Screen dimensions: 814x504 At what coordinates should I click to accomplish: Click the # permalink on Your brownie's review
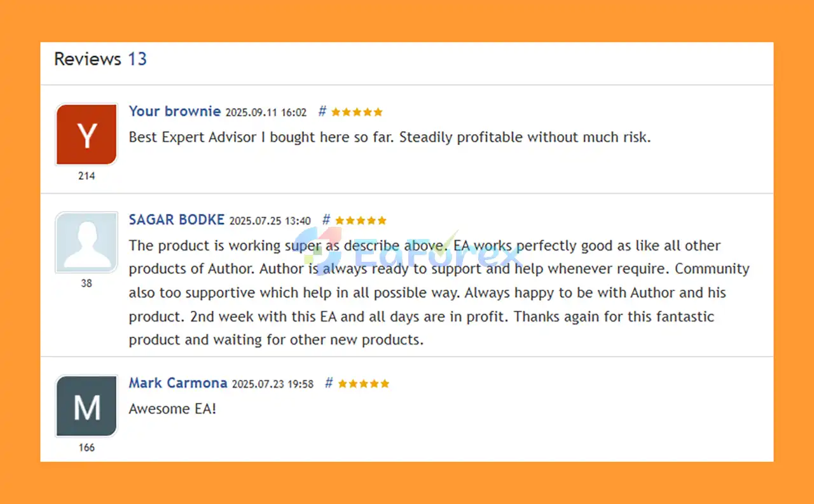[322, 111]
